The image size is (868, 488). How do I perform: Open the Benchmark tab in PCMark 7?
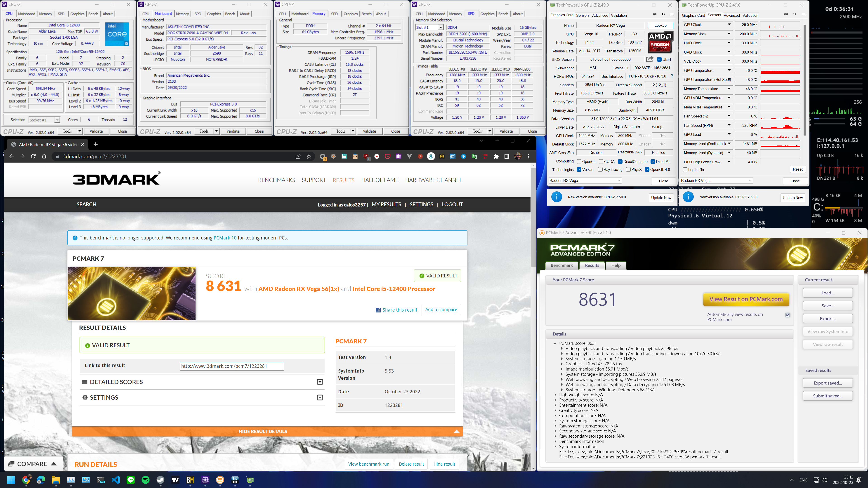tap(561, 265)
